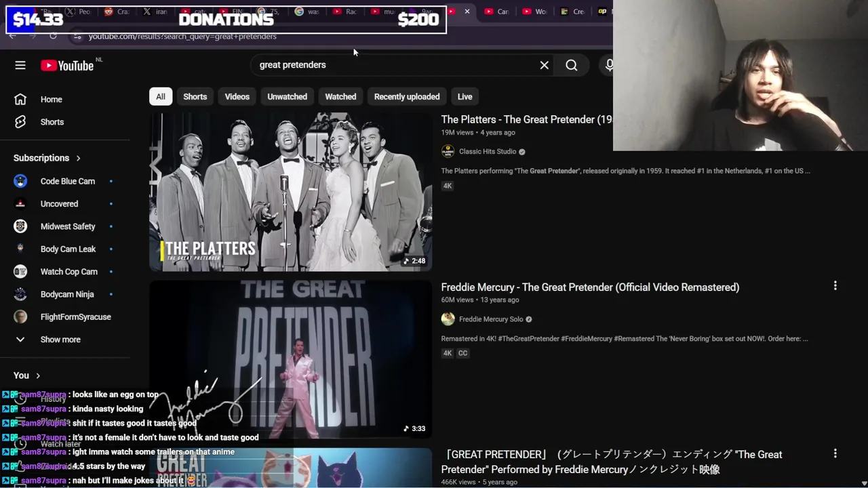
Task: Select the Shorts filter chip
Action: (195, 96)
